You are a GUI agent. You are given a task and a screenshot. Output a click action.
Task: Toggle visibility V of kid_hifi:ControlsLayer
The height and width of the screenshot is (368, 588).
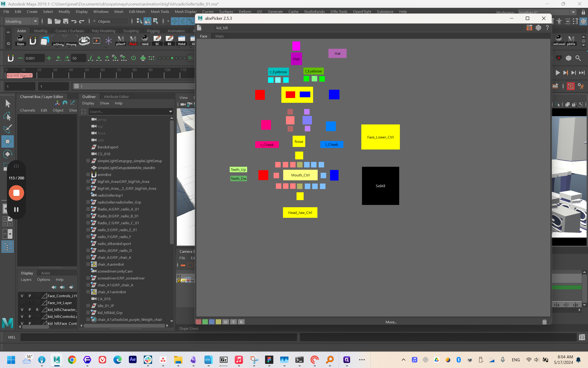[x=22, y=316]
